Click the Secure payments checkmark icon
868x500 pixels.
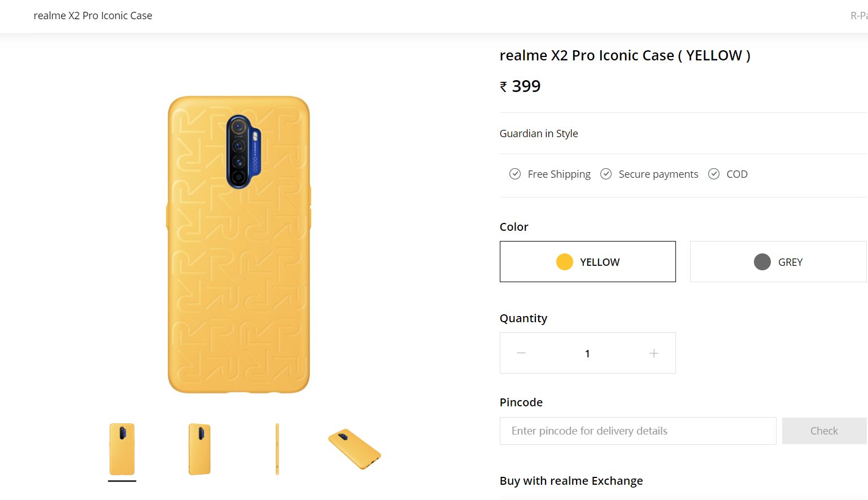coord(606,174)
